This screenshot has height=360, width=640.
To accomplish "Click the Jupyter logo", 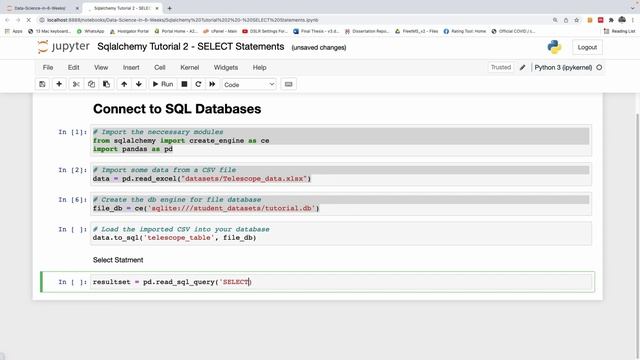I will [63, 47].
